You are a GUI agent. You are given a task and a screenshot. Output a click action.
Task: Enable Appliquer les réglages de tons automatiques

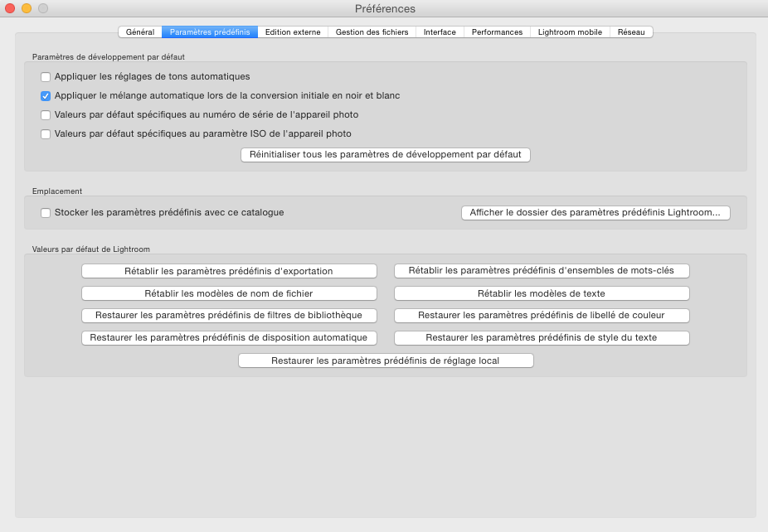click(46, 77)
